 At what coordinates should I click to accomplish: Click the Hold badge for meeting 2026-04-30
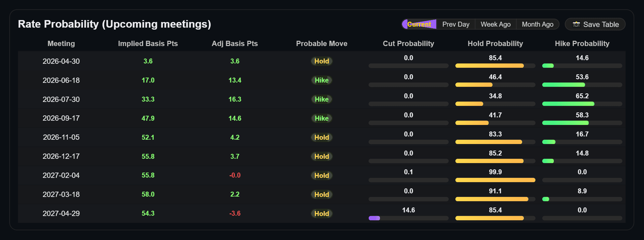(x=321, y=61)
